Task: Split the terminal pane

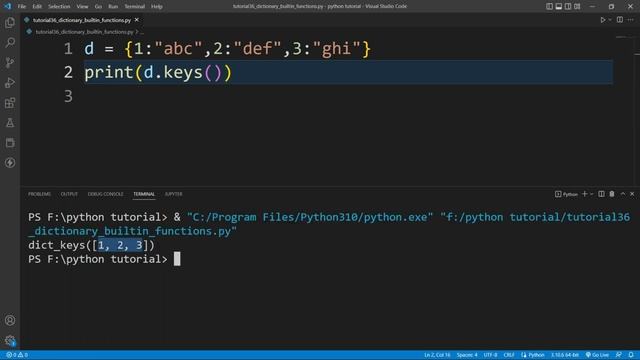Action: point(601,194)
